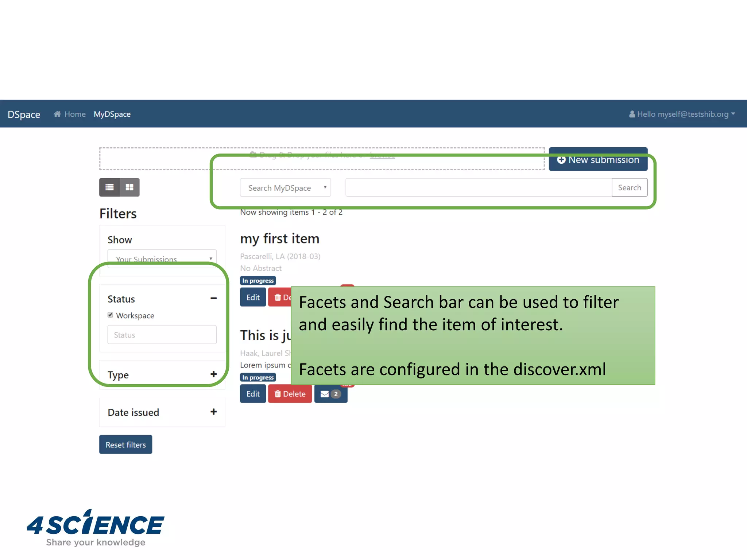This screenshot has height=560, width=747.
Task: Open the Hello myself@testshib.org user menu
Action: pyautogui.click(x=682, y=114)
